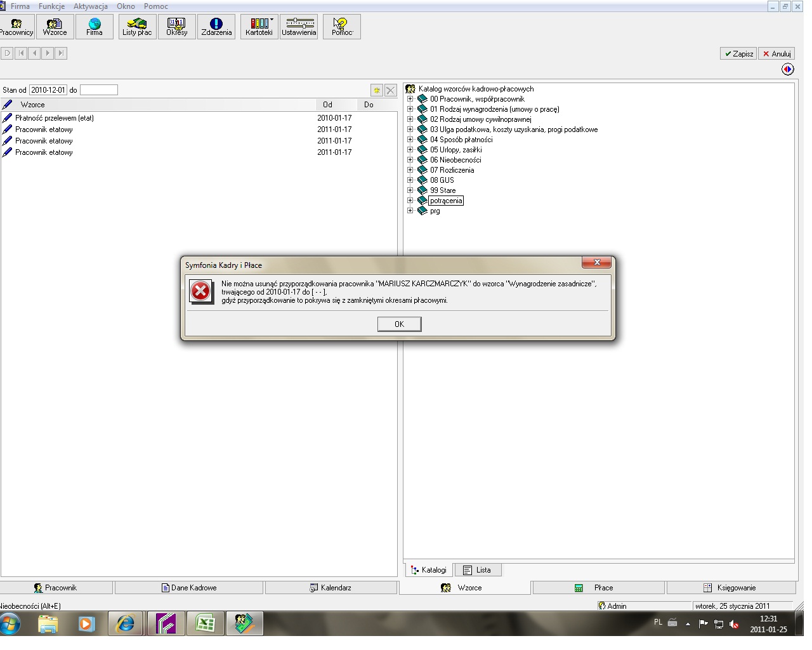Image resolution: width=812 pixels, height=650 pixels.
Task: Open the Pomoc menu
Action: (156, 6)
